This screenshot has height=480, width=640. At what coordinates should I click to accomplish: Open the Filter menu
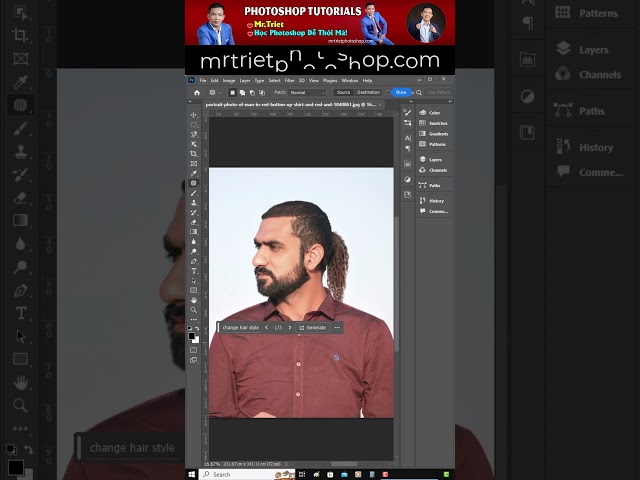pos(289,81)
